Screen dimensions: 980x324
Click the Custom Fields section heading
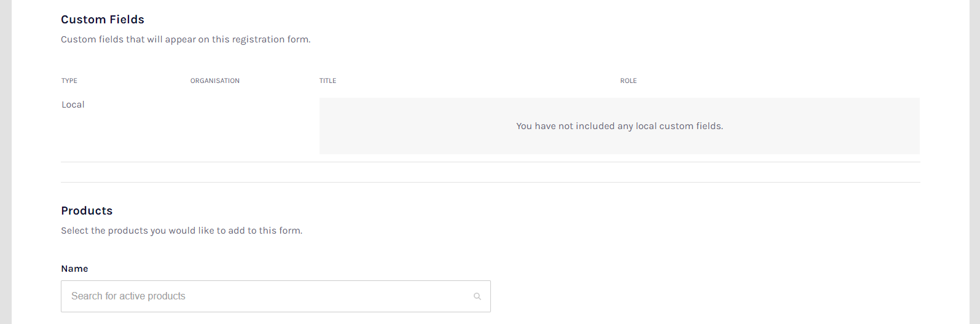click(103, 20)
